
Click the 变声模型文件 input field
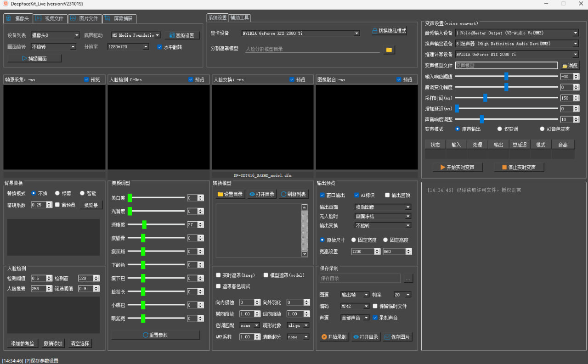tap(506, 66)
